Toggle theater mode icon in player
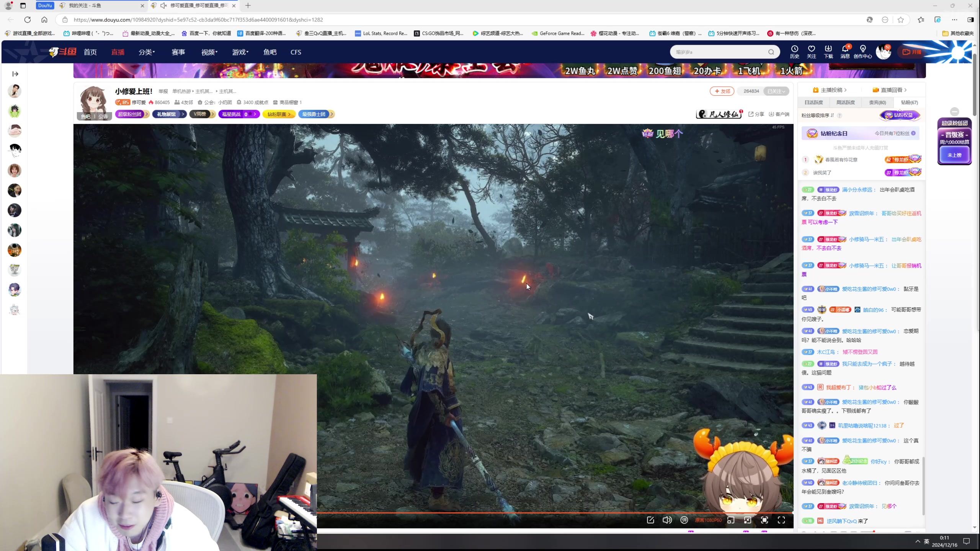The width and height of the screenshot is (980, 551). (748, 520)
